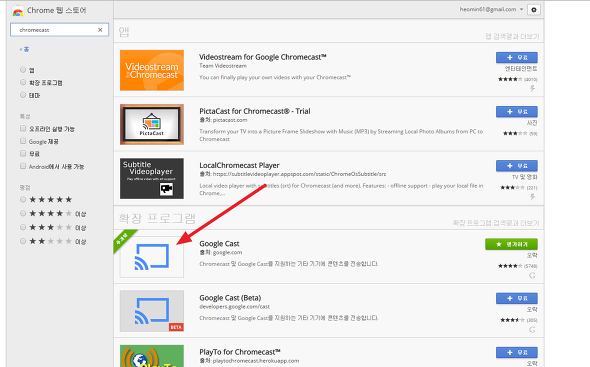
Task: Open more app search results link
Action: click(512, 37)
